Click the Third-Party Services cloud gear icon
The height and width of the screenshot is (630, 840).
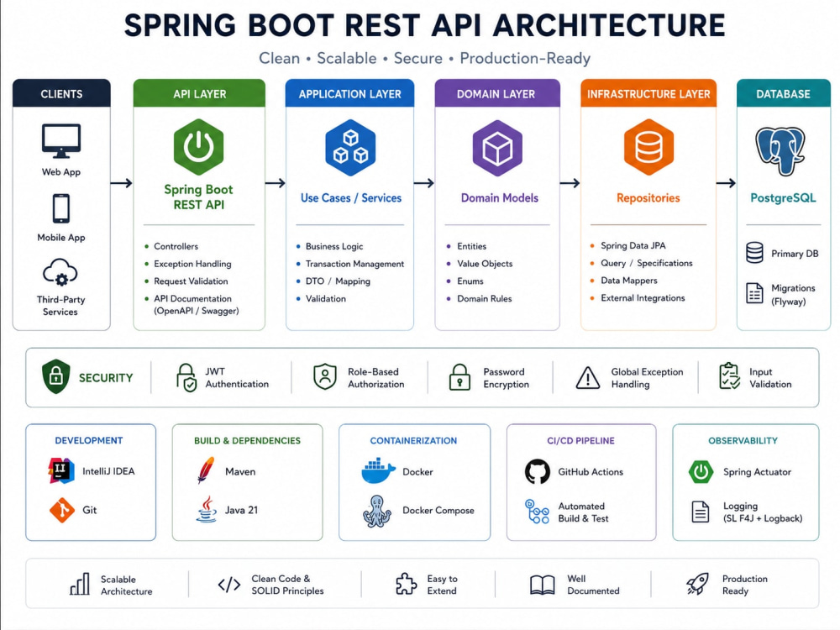coord(60,273)
